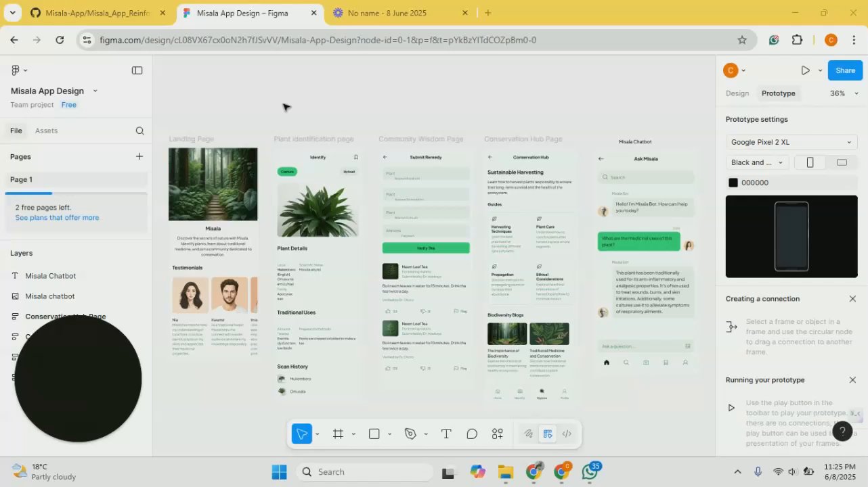Open Chrome's three-dot menu
Image resolution: width=868 pixels, height=487 pixels.
tap(854, 40)
